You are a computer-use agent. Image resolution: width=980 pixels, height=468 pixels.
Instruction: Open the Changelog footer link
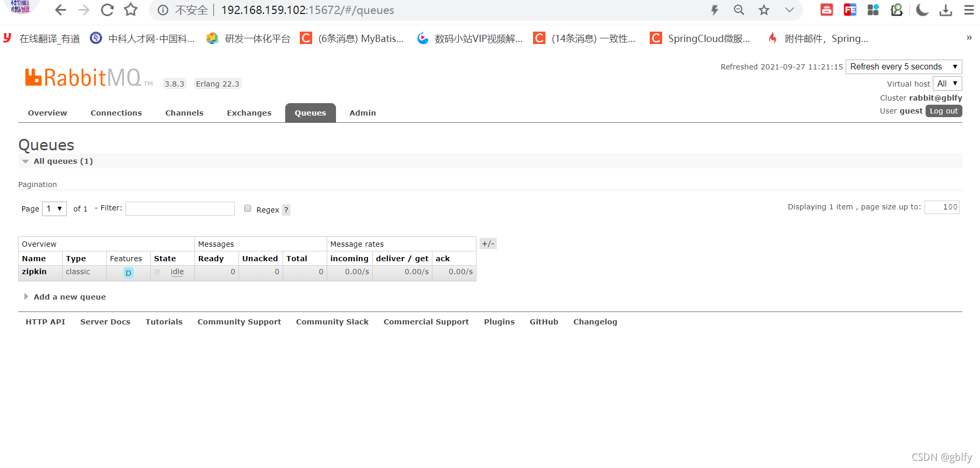click(x=595, y=322)
